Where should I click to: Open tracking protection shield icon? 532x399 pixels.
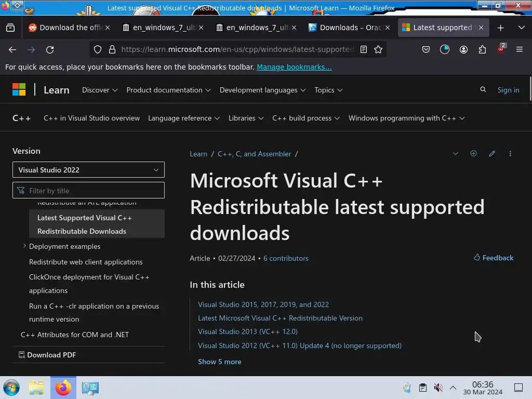(98, 49)
